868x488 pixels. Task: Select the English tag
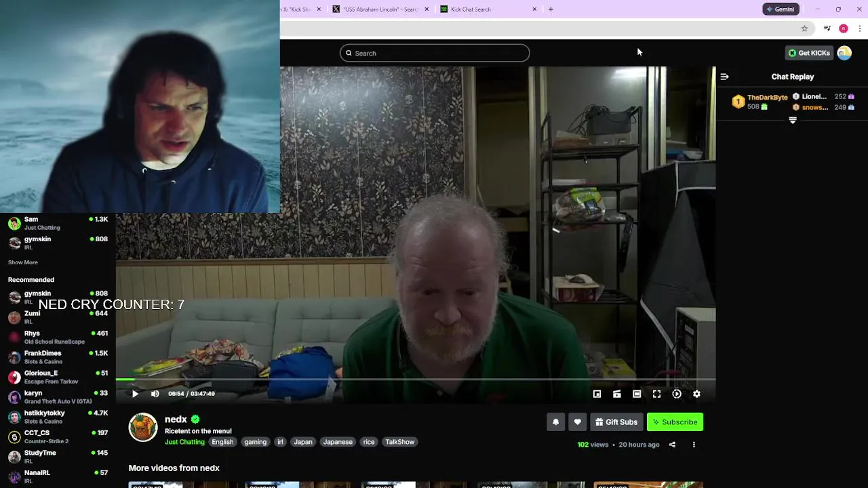click(222, 442)
